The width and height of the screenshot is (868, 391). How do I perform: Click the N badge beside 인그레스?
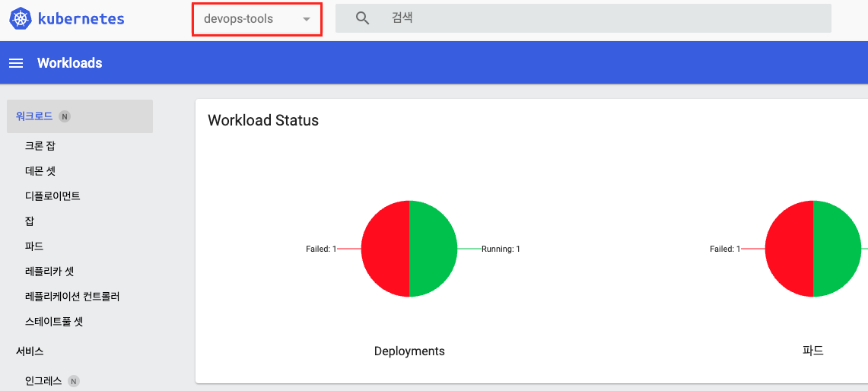pyautogui.click(x=73, y=381)
